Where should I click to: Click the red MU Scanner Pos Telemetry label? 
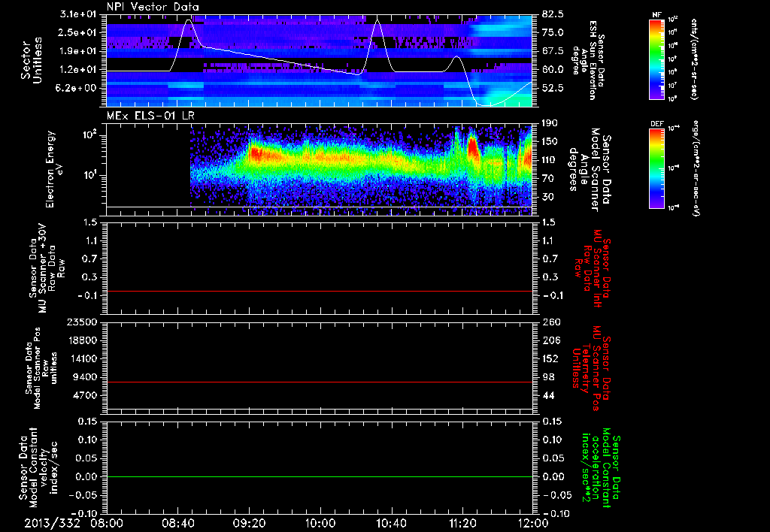[592, 368]
